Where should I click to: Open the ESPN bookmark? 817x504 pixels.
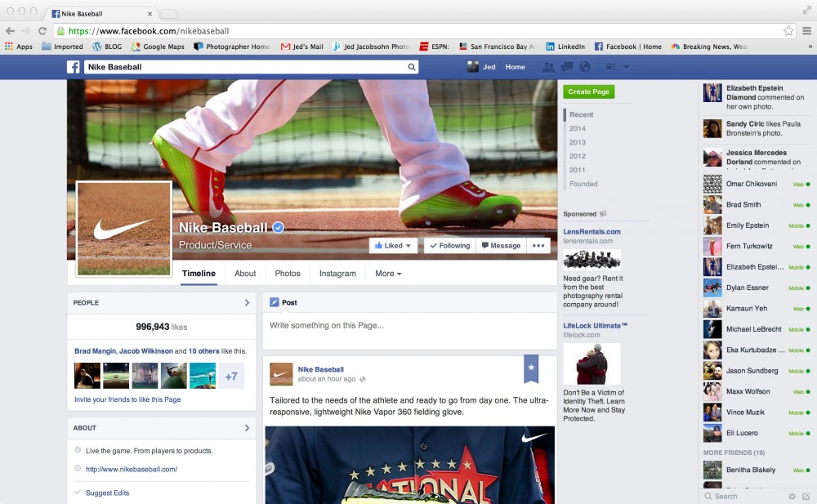(434, 47)
